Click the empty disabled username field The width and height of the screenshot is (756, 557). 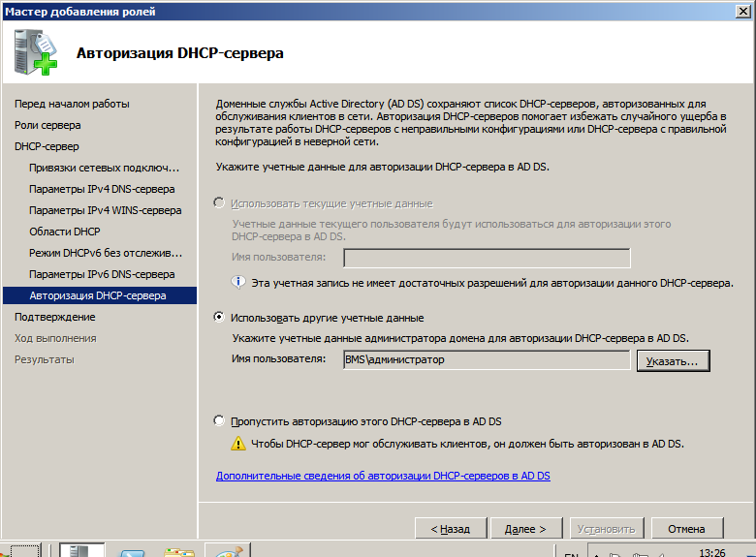487,258
